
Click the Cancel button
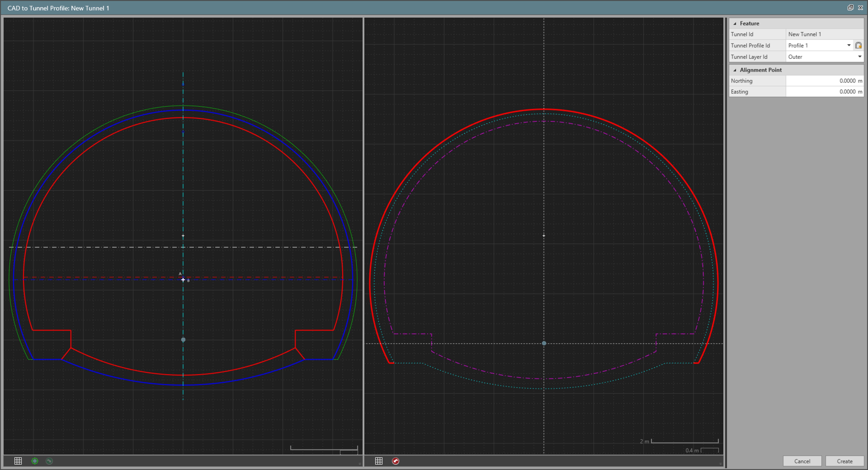pyautogui.click(x=802, y=461)
